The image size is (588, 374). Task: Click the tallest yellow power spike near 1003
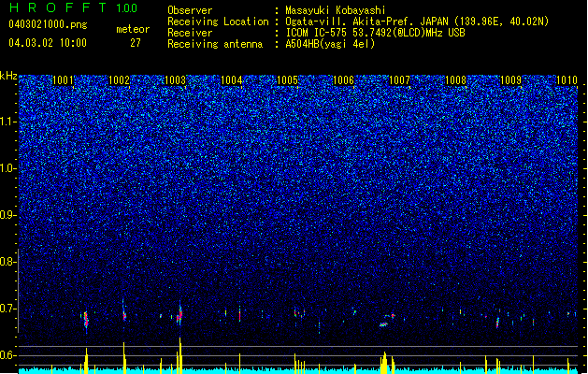(x=180, y=355)
